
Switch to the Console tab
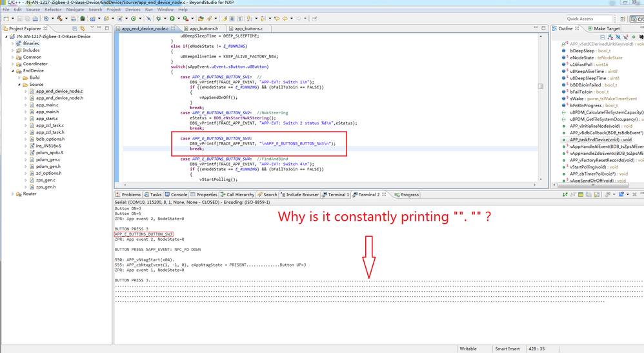[x=176, y=195]
